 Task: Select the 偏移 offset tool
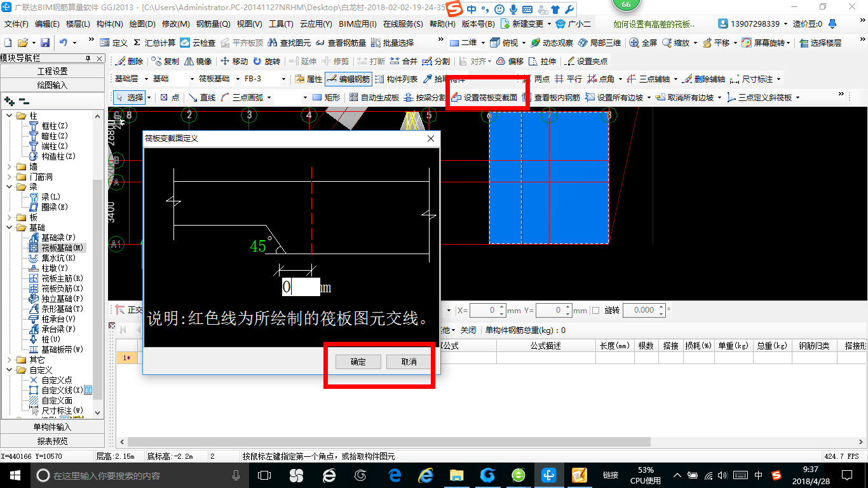(x=510, y=62)
